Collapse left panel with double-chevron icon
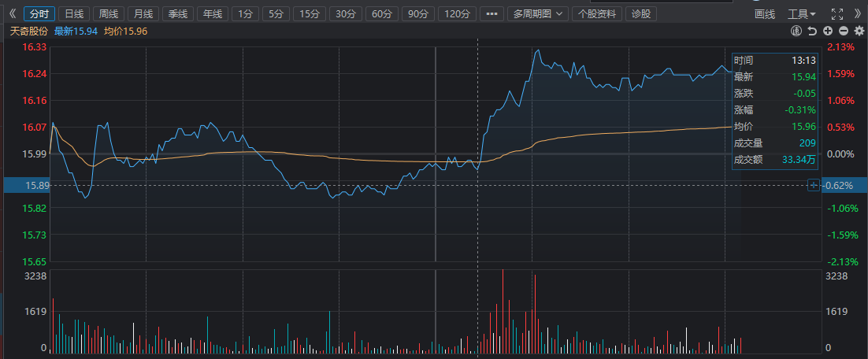The height and width of the screenshot is (359, 868). click(11, 14)
